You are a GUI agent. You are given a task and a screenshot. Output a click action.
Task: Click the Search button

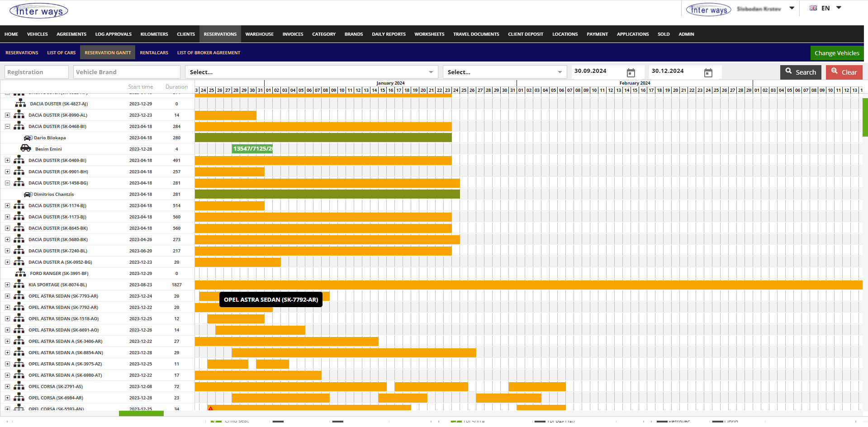coord(801,72)
